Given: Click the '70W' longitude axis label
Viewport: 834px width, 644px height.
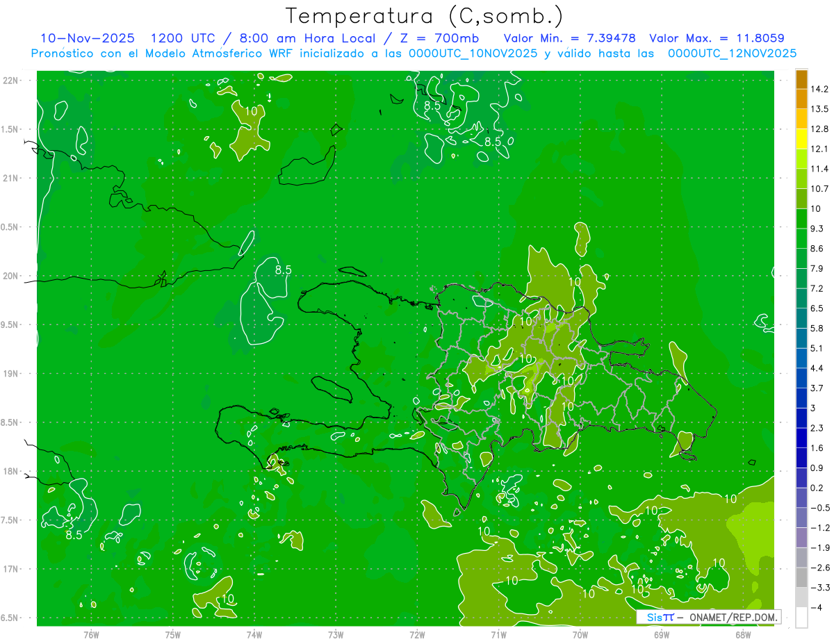Looking at the screenshot, I should 580,634.
